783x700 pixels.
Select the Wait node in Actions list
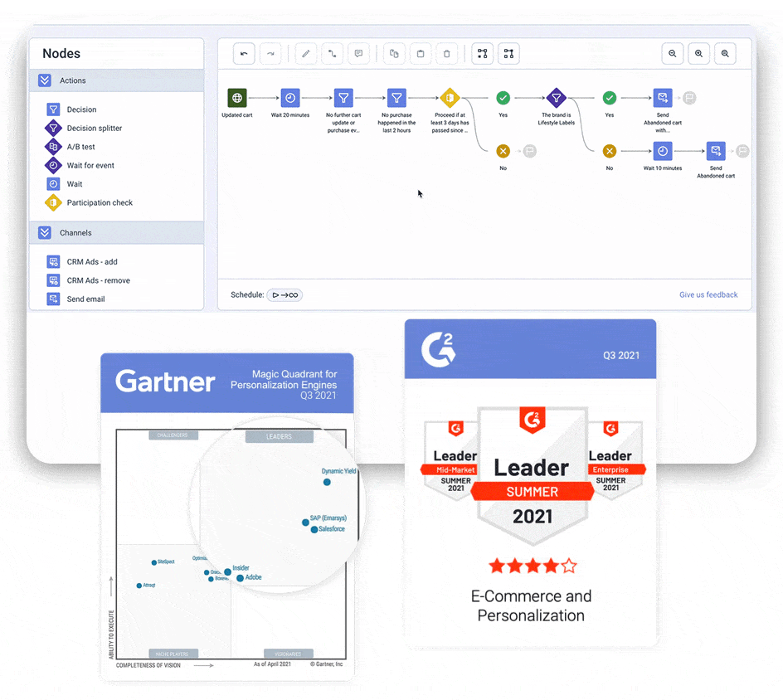point(65,184)
